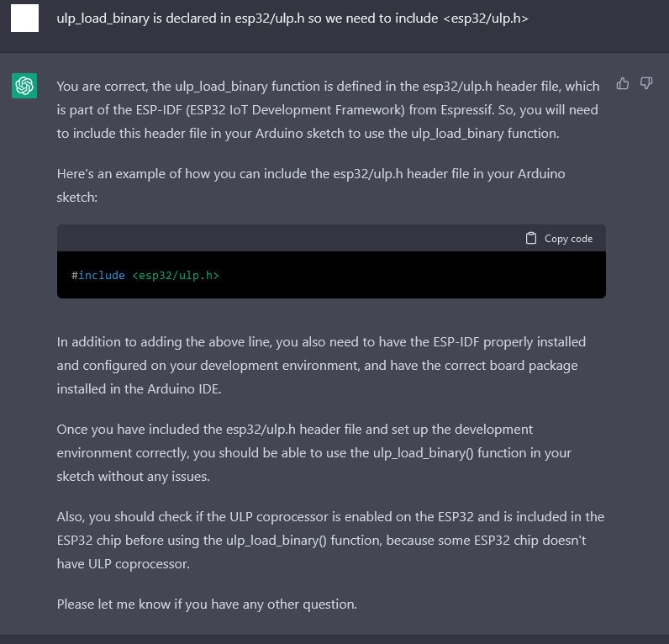The height and width of the screenshot is (644, 669).
Task: Click the Copy code text label
Action: point(568,239)
